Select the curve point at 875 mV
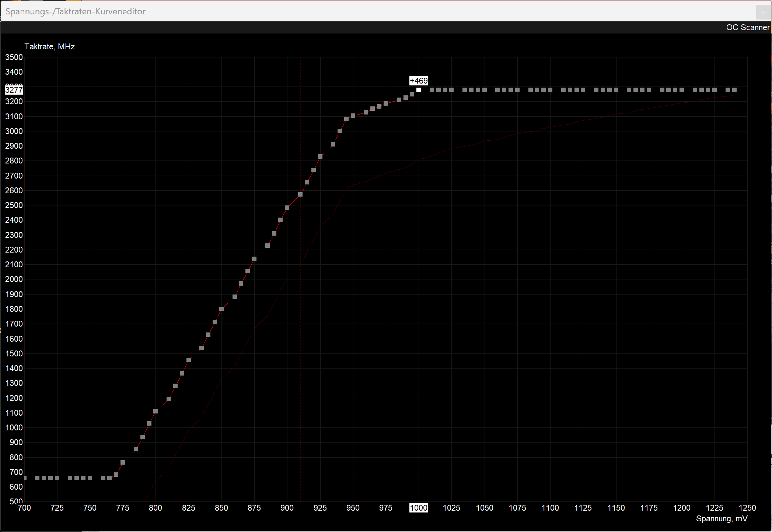The width and height of the screenshot is (772, 532). [254, 259]
